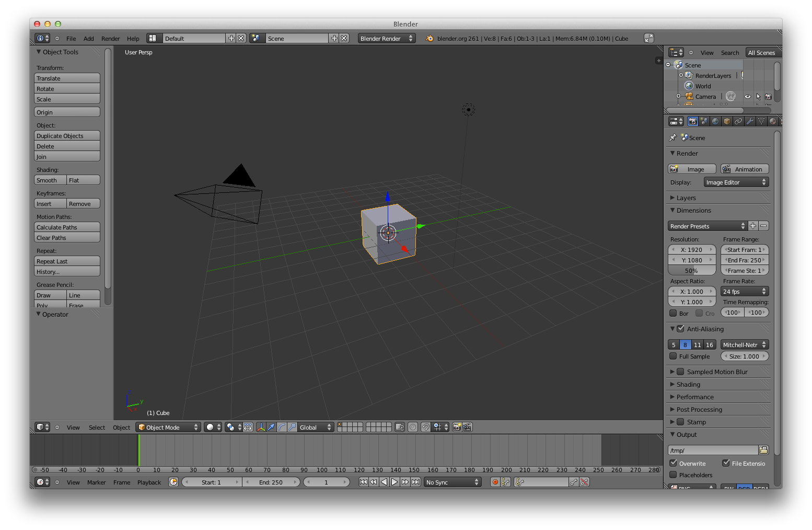Play the animation forward
Screen dimensions: 812x530
click(x=395, y=482)
